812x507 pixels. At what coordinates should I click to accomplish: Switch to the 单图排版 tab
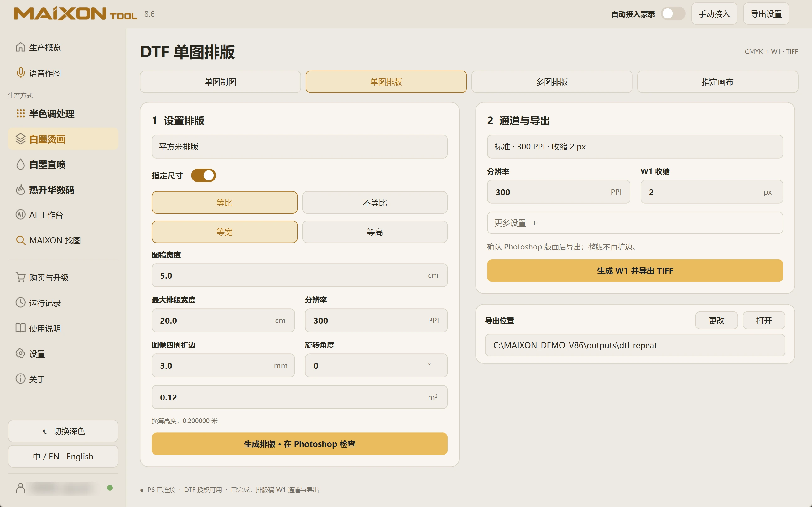click(386, 82)
